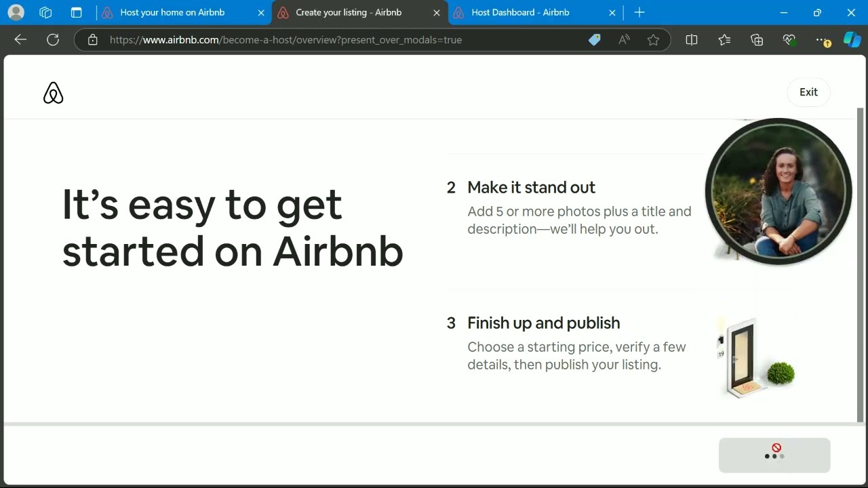868x488 pixels.
Task: View site information lock icon
Action: tap(93, 40)
